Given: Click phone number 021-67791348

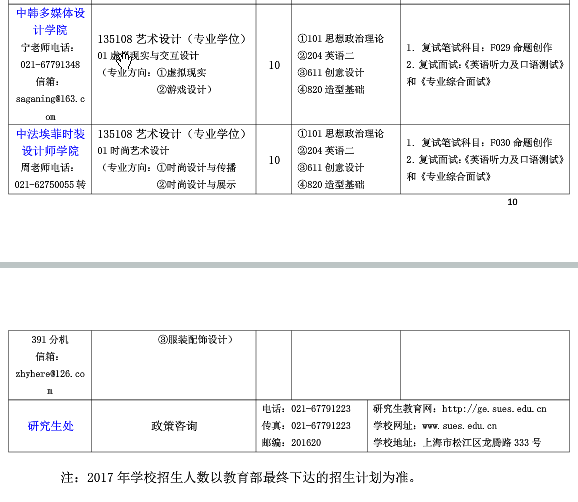Looking at the screenshot, I should coord(50,65).
